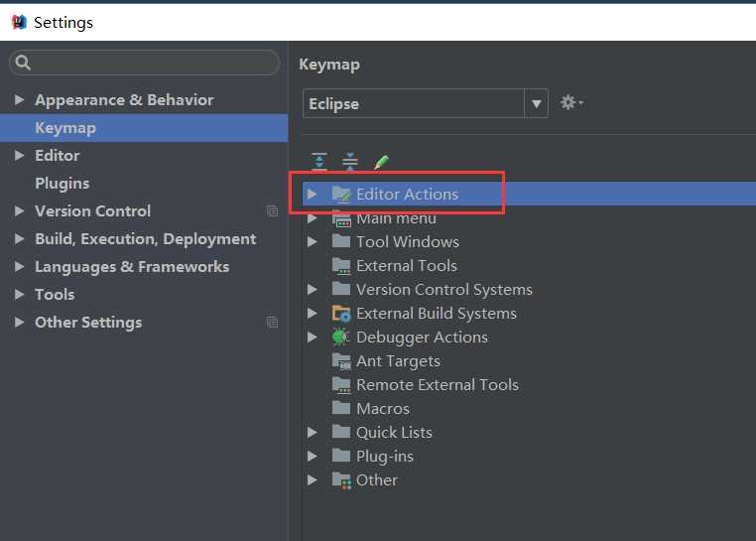Click the Remote External Tools icon
Image resolution: width=756 pixels, height=541 pixels.
341,384
